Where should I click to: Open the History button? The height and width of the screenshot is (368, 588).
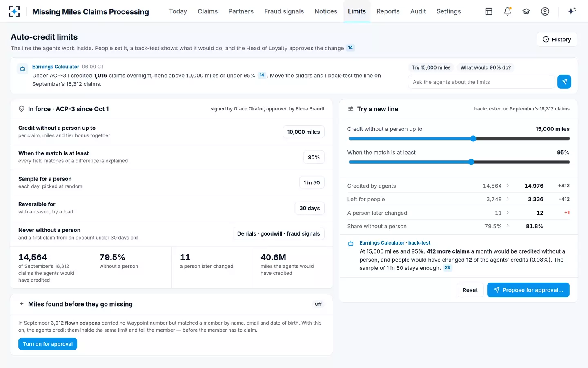click(557, 39)
